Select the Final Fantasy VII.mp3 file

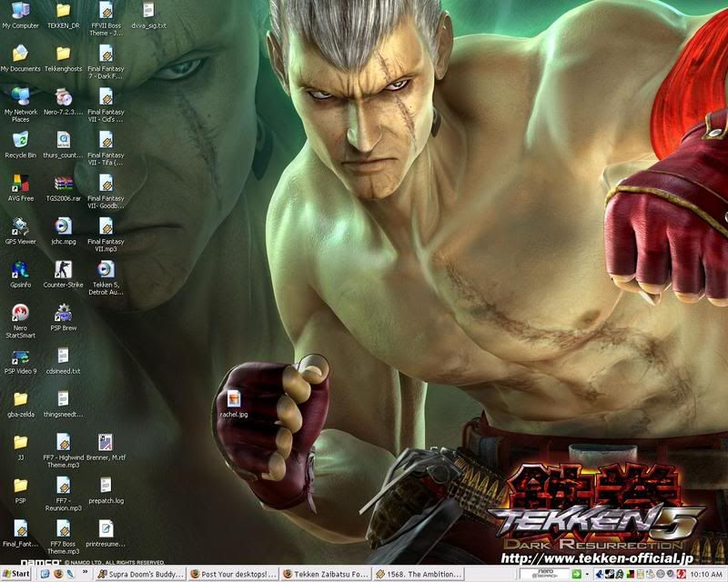pos(106,235)
